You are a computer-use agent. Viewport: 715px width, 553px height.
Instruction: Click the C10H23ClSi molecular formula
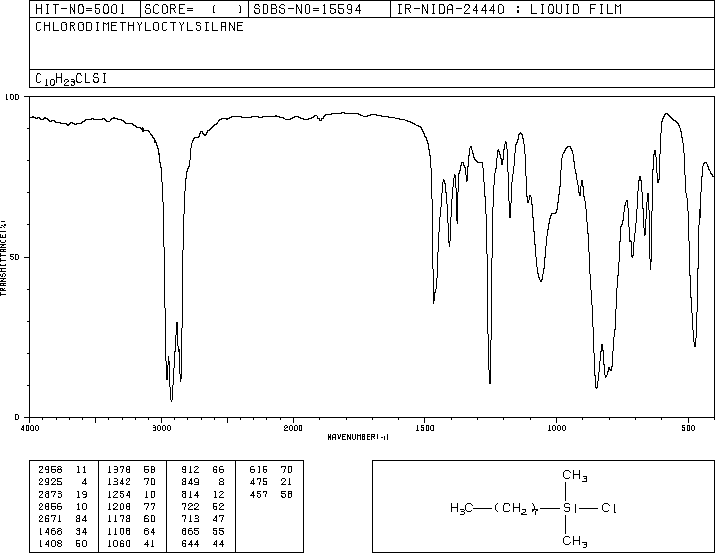point(71,79)
